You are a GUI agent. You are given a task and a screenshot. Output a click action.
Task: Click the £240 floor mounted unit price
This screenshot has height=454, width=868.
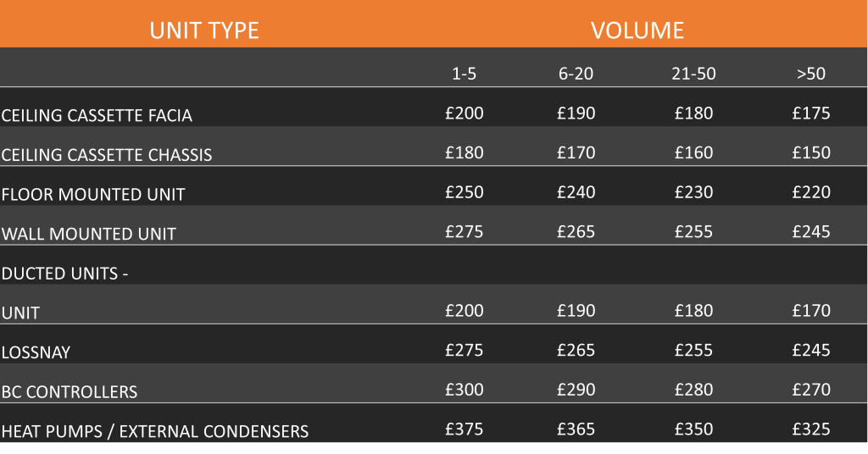(576, 192)
